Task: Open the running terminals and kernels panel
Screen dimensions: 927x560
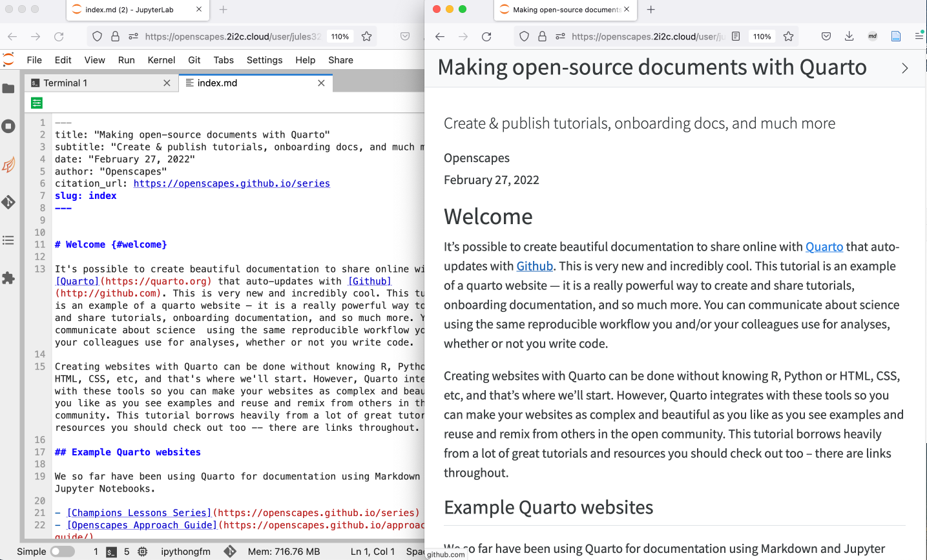Action: 8,126
